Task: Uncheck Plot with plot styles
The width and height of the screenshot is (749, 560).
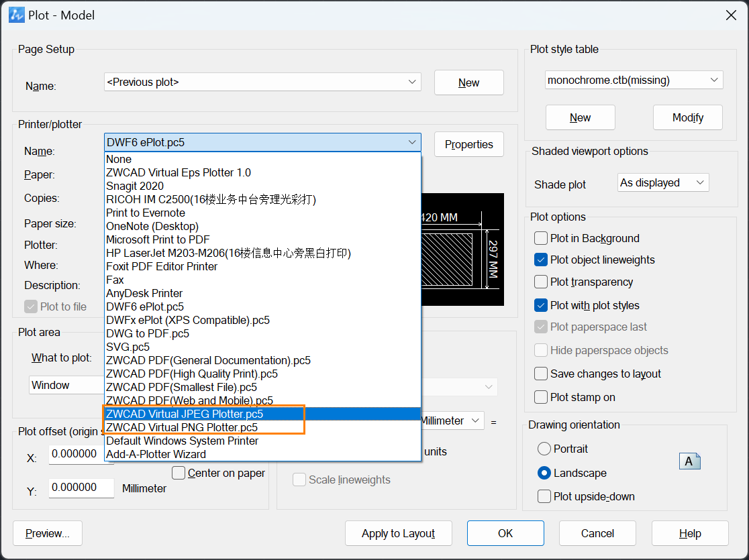Action: [x=541, y=305]
